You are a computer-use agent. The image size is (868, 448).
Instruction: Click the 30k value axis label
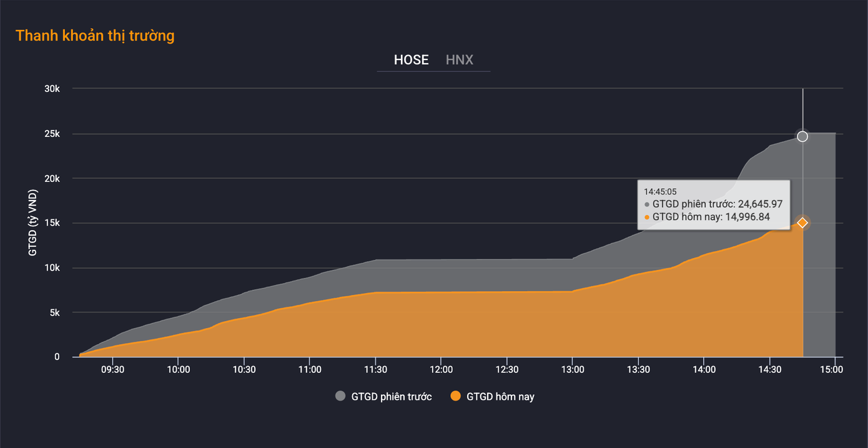[x=52, y=89]
